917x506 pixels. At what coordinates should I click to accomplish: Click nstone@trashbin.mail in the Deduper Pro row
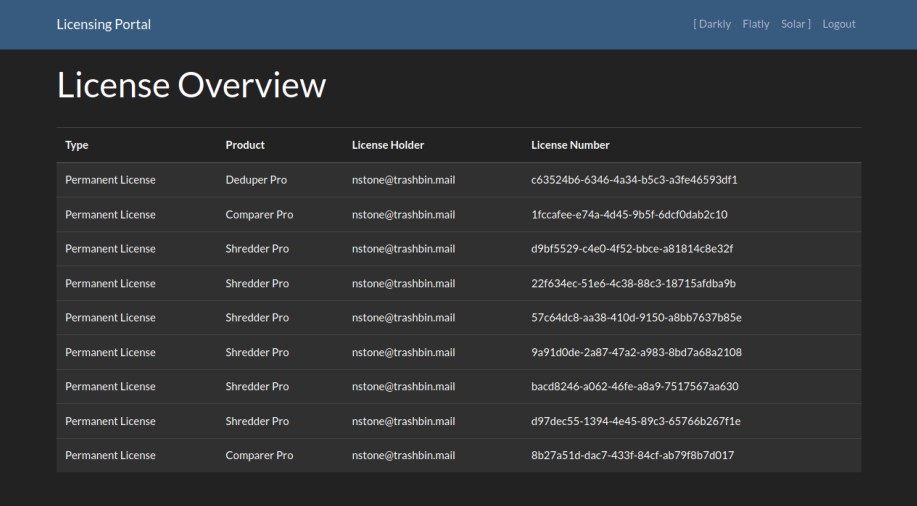point(404,180)
